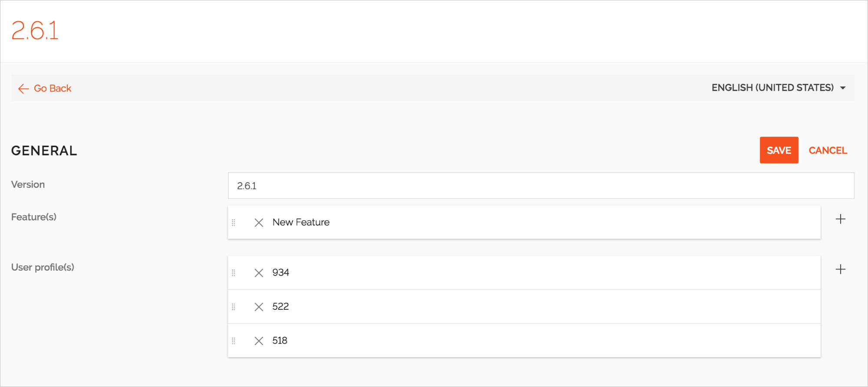Grab the drag handle for profile 518
The image size is (868, 387).
(234, 341)
